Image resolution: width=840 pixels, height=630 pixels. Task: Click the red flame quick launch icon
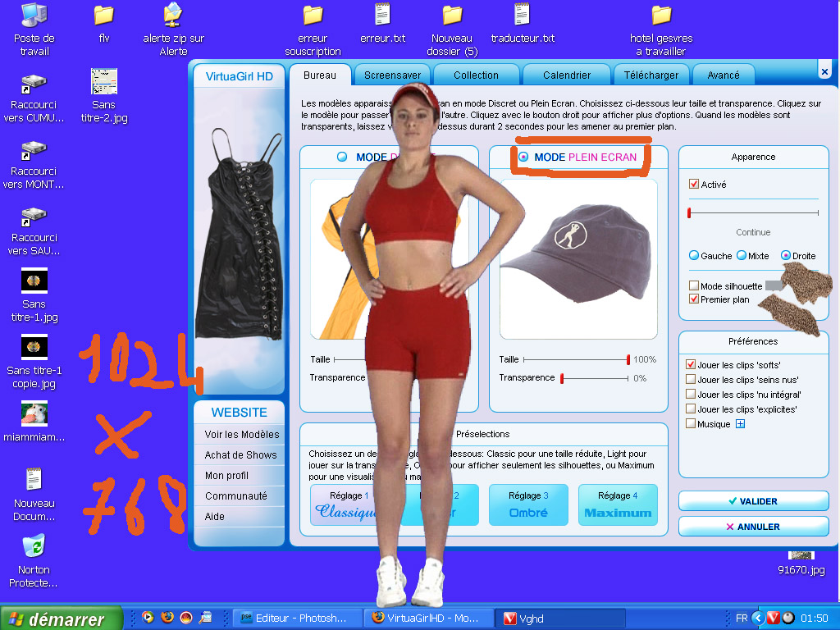pyautogui.click(x=186, y=618)
